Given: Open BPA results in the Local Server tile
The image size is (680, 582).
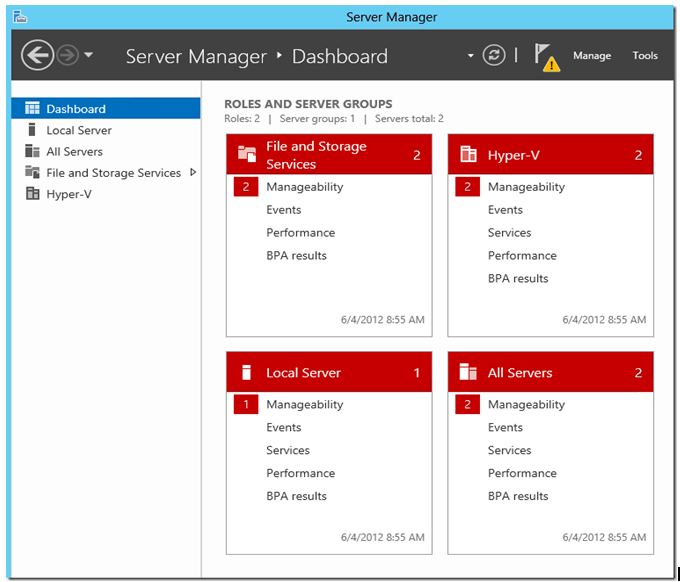Looking at the screenshot, I should tap(296, 497).
